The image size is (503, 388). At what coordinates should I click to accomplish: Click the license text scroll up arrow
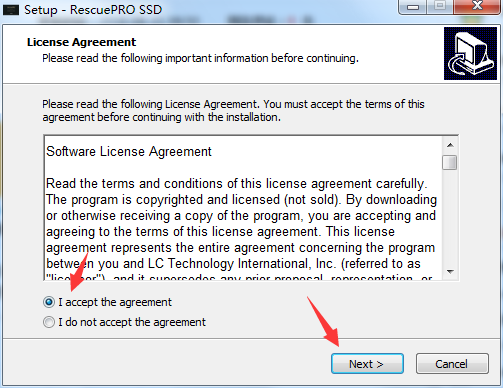point(450,145)
